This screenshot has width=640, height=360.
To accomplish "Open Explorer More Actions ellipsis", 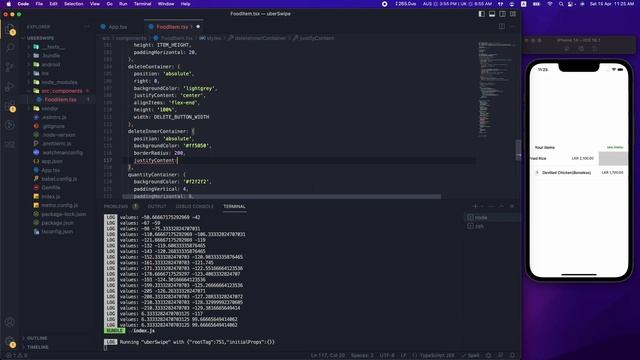I will (87, 27).
